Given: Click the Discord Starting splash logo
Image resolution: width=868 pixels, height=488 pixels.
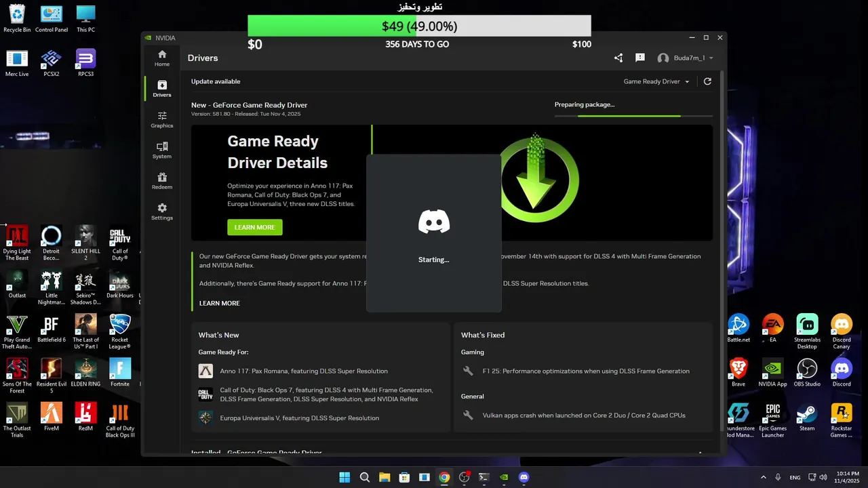Looking at the screenshot, I should tap(434, 222).
